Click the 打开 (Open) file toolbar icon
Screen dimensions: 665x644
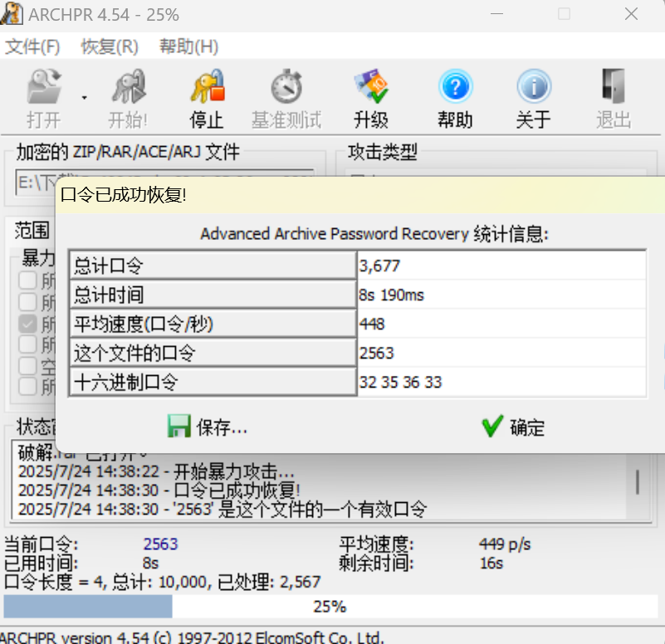pos(43,88)
